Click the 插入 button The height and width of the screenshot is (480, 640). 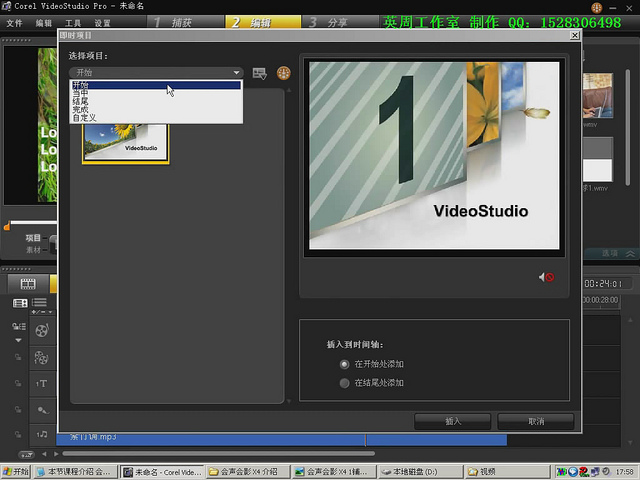453,421
